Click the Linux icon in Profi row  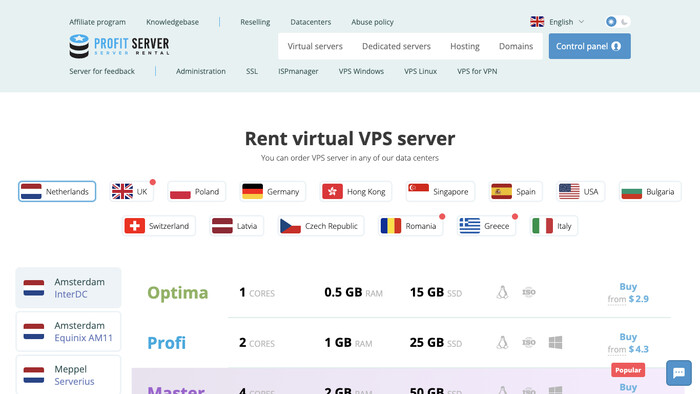tap(502, 343)
